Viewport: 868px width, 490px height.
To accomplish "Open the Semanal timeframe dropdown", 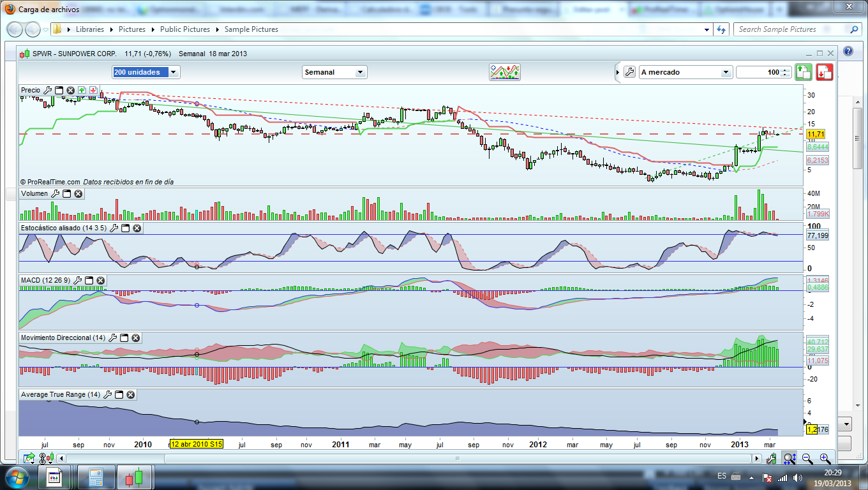I will tap(360, 72).
